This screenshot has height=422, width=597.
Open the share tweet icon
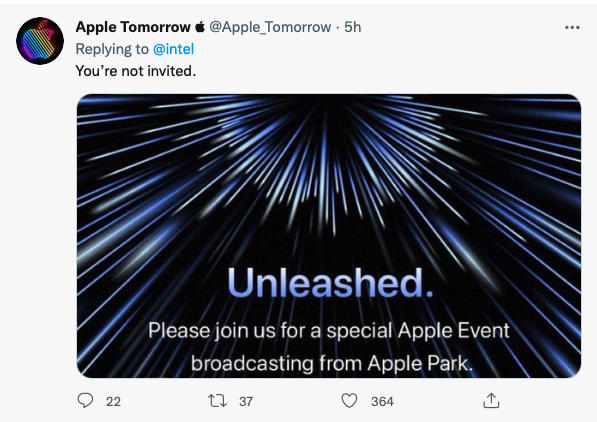pos(491,401)
